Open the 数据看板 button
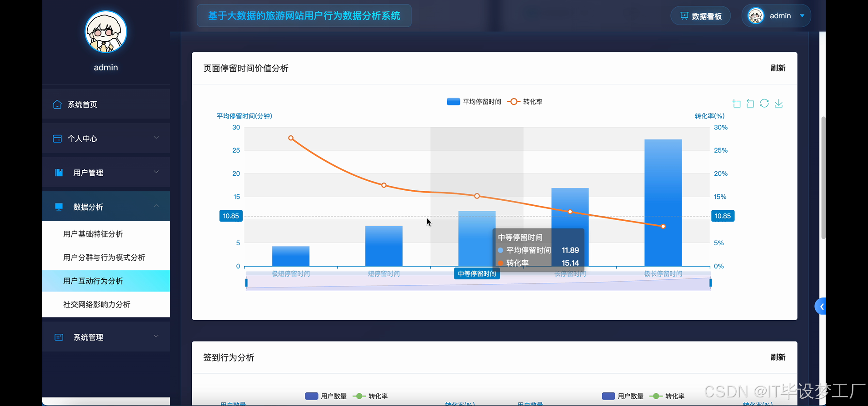868x406 pixels. point(700,16)
